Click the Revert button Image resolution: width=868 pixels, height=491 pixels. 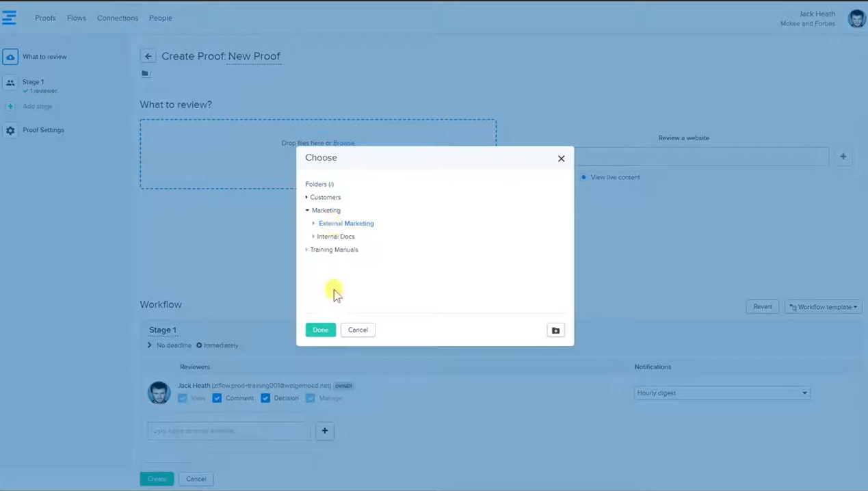click(x=762, y=307)
